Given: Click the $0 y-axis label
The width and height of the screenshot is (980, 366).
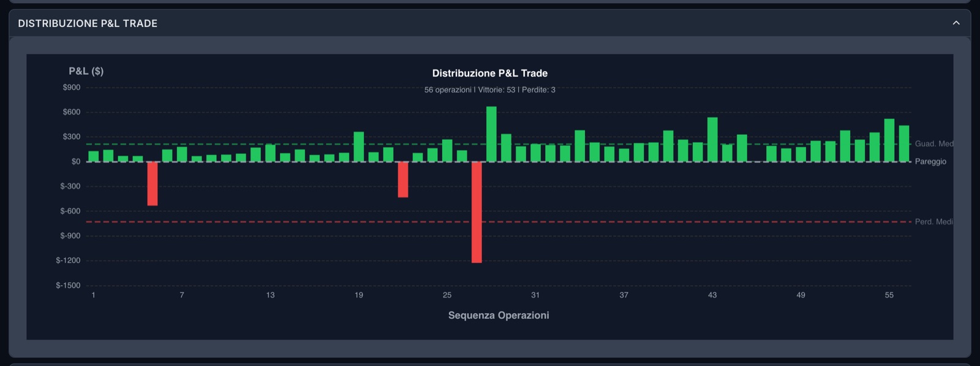Looking at the screenshot, I should pos(76,161).
